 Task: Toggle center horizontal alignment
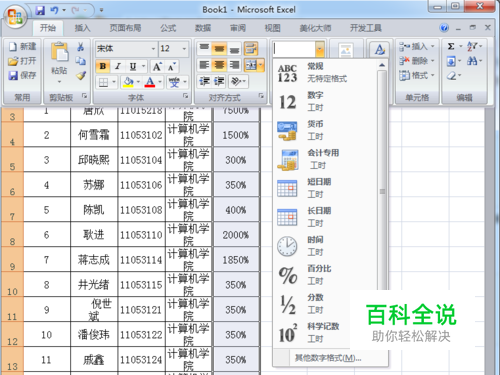[x=219, y=65]
